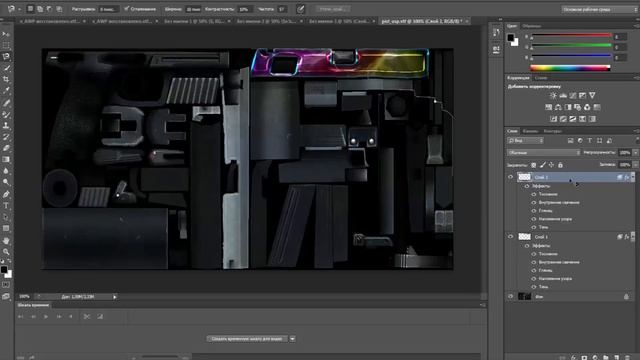Viewport: 640px width, 360px height.
Task: Select the Eraser tool
Action: [x=6, y=148]
